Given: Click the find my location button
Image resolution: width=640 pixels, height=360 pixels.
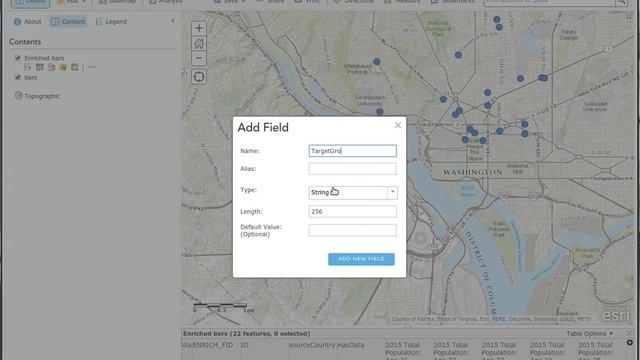Looking at the screenshot, I should (199, 76).
